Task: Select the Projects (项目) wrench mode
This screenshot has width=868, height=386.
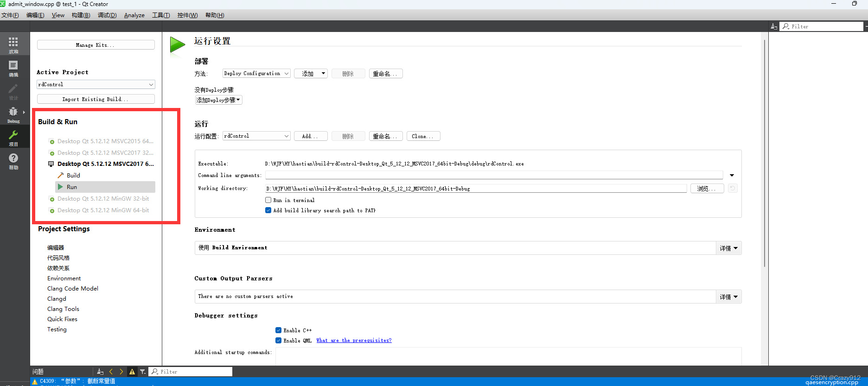Action: pos(13,138)
